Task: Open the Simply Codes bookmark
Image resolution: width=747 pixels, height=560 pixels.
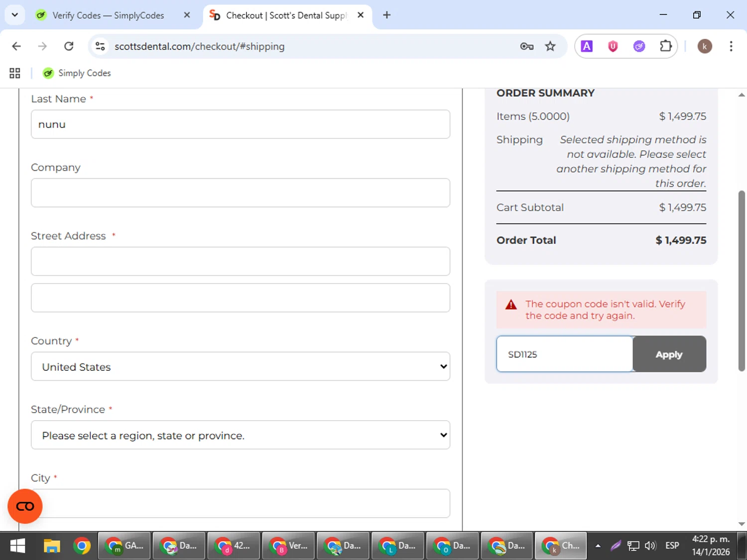Action: 77,73
